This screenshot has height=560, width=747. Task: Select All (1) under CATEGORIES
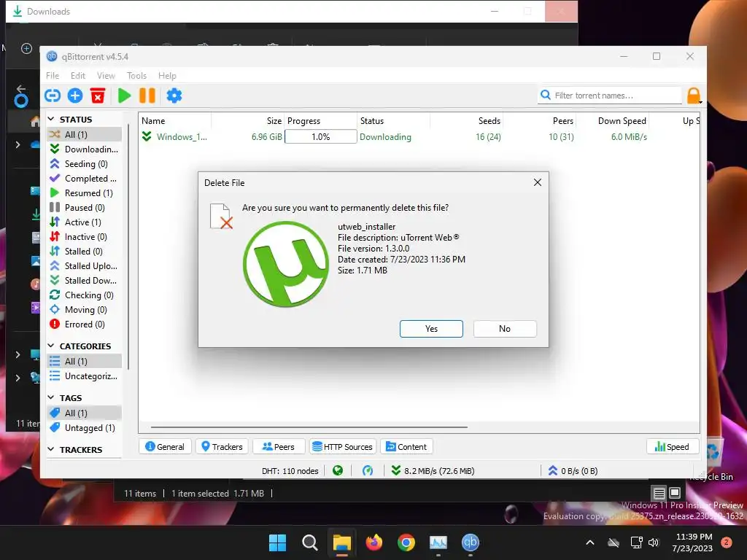point(85,362)
